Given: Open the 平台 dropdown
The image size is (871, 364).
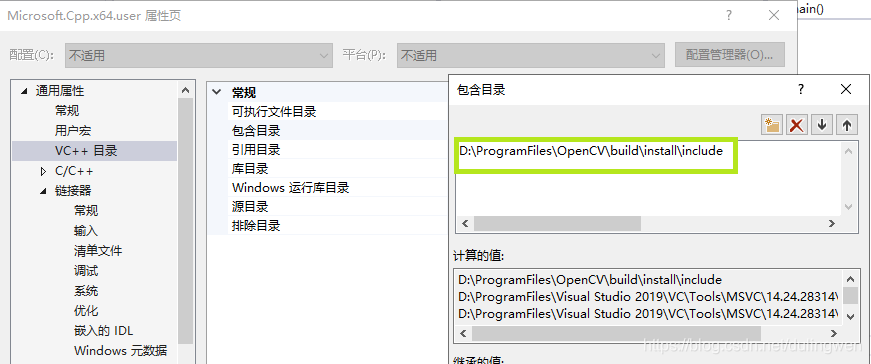Looking at the screenshot, I should pyautogui.click(x=530, y=56).
